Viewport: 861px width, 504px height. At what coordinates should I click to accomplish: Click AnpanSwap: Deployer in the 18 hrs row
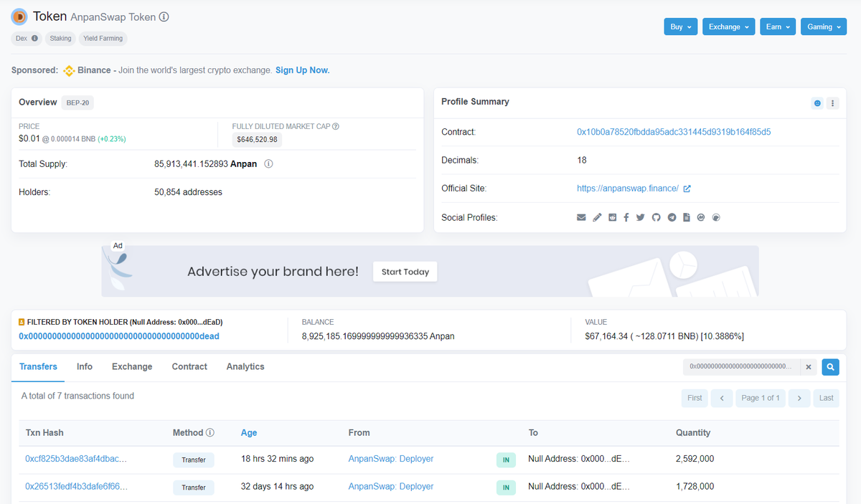(391, 459)
